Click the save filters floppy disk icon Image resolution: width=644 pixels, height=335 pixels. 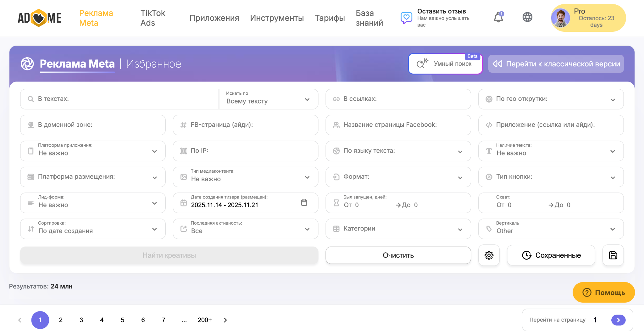(613, 255)
